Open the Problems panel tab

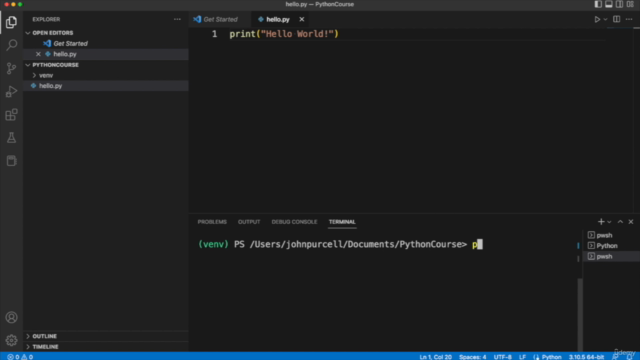[212, 222]
